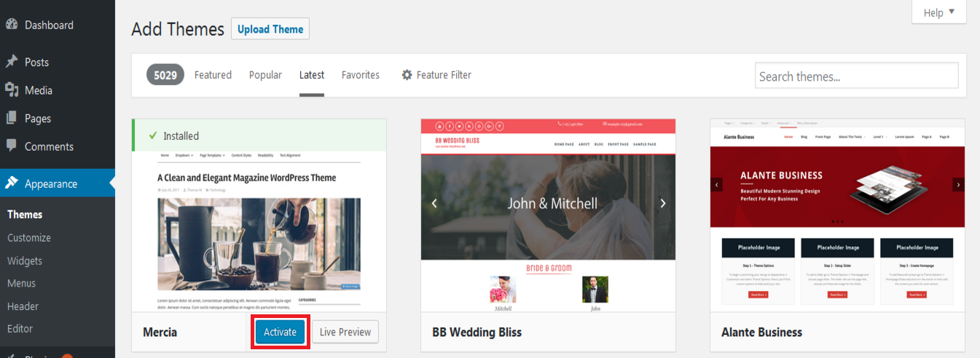This screenshot has height=358, width=980.
Task: Switch to the Latest tab
Action: point(312,75)
